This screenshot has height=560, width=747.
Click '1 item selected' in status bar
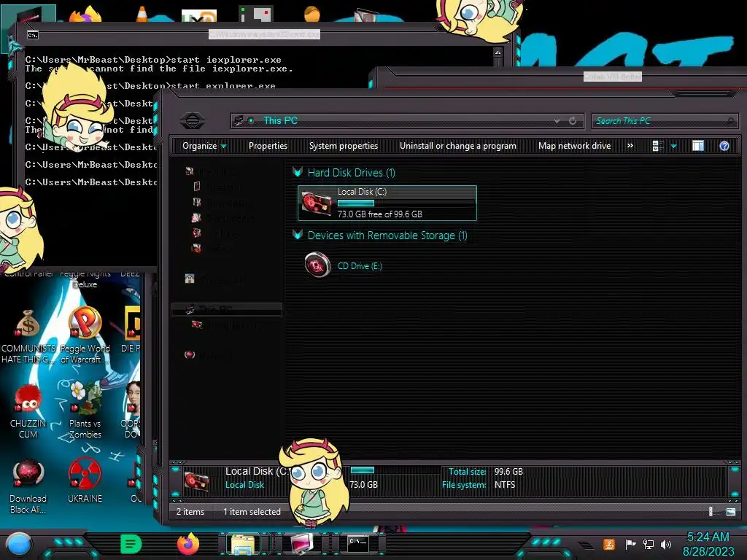(x=252, y=512)
